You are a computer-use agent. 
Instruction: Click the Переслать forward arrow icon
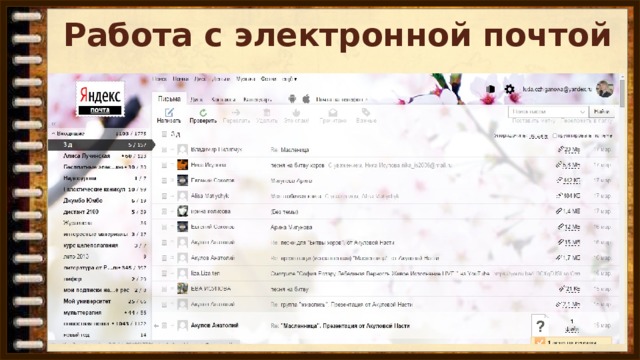tap(236, 112)
